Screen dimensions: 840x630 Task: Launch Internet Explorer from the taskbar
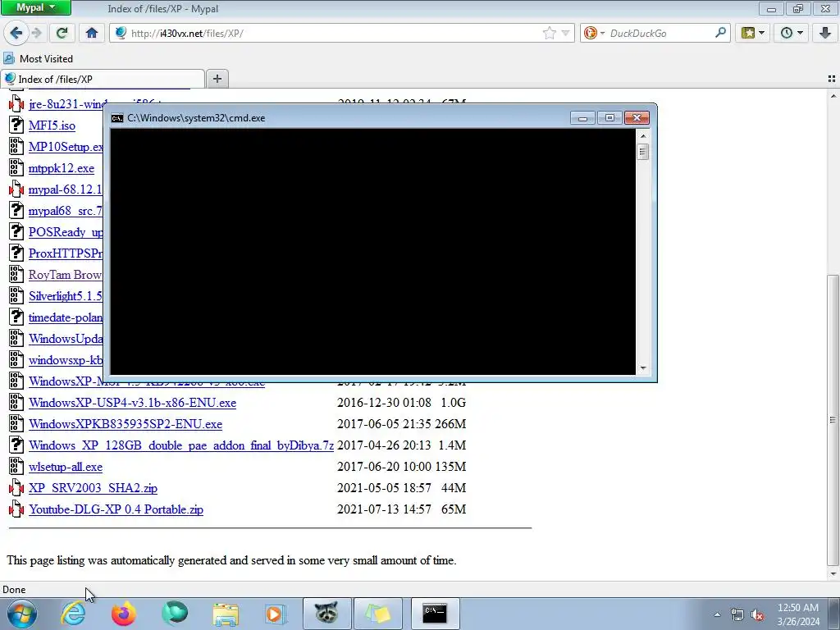pyautogui.click(x=73, y=614)
